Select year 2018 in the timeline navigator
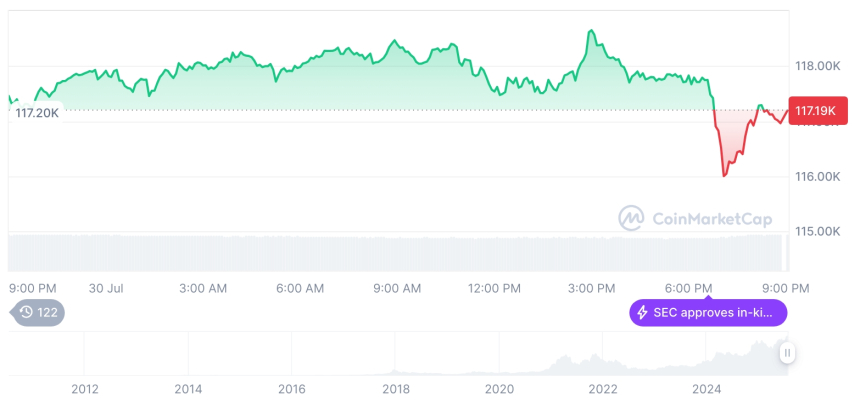 pyautogui.click(x=395, y=388)
